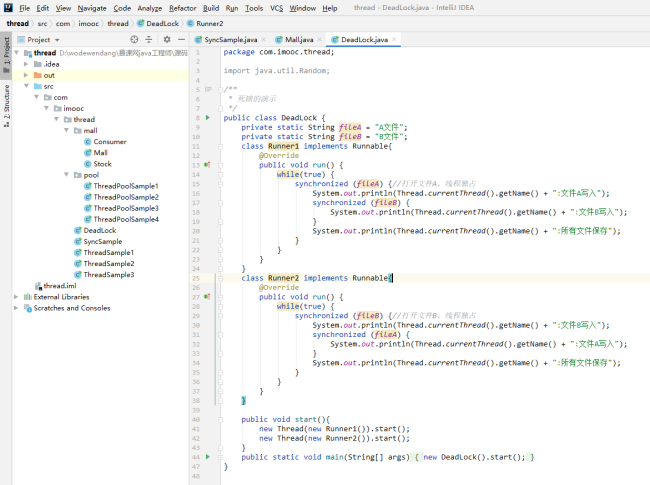Screen dimensions: 650x485
Task: Click implements-method gutter icon at line 13
Action: (x=207, y=164)
